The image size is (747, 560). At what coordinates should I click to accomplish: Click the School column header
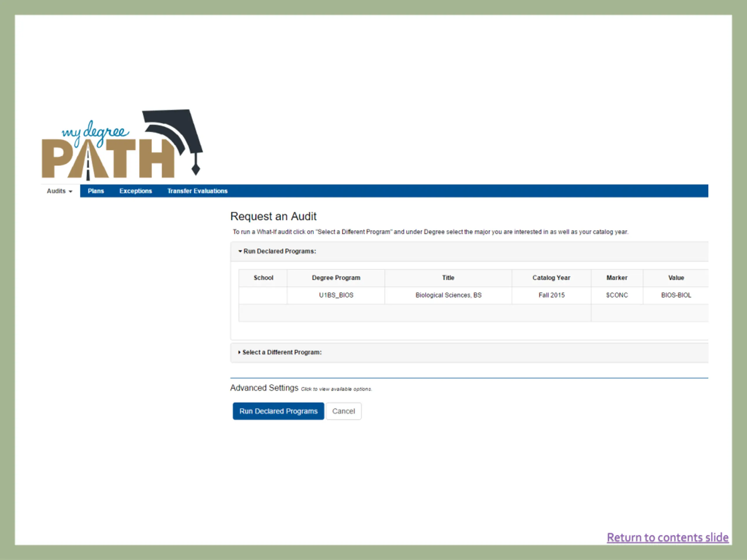tap(263, 278)
